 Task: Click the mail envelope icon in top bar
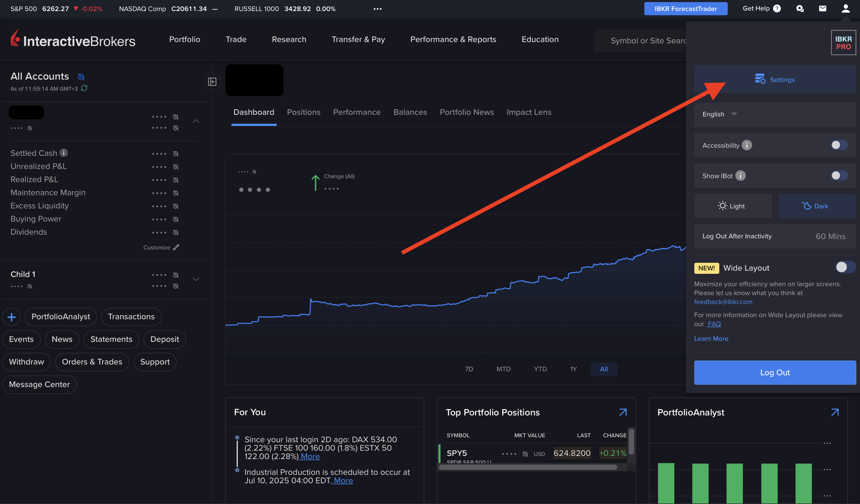coord(822,8)
